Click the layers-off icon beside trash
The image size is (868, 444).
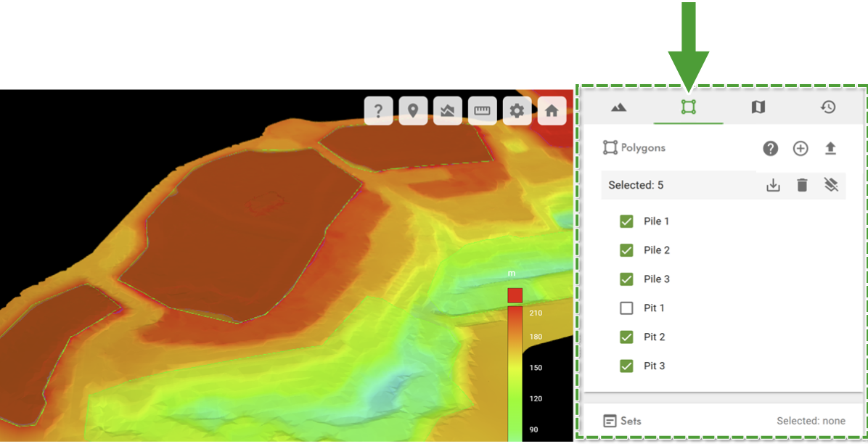point(831,185)
